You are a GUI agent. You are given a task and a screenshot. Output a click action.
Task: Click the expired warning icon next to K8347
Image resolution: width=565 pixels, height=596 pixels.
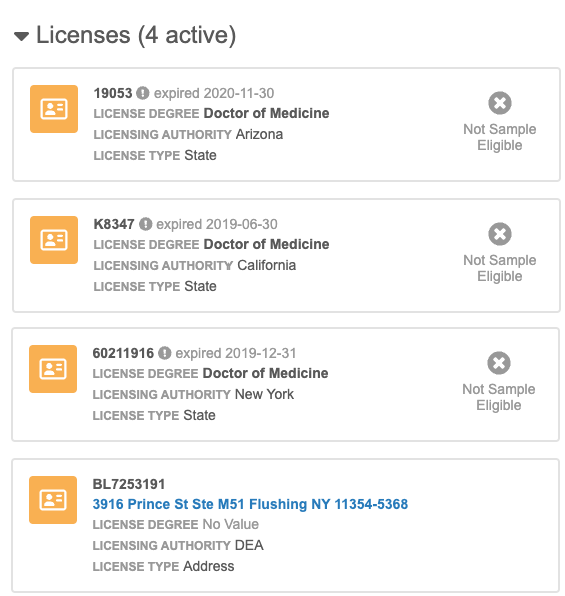(x=146, y=224)
